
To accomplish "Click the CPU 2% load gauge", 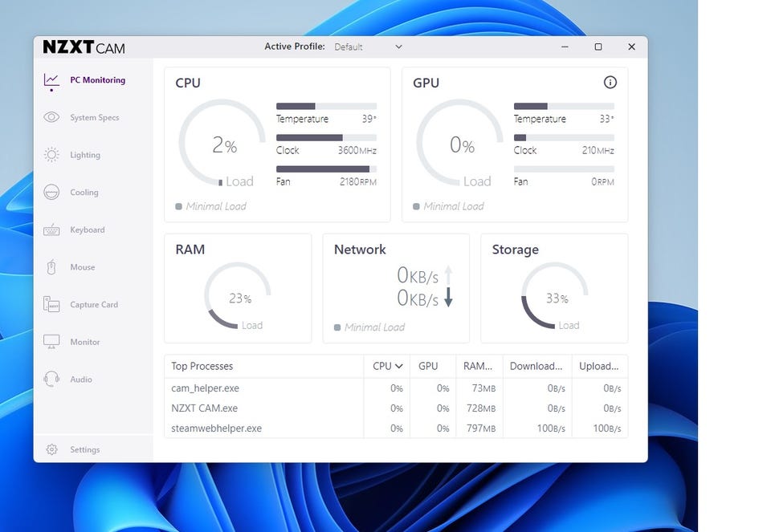I will pyautogui.click(x=222, y=144).
